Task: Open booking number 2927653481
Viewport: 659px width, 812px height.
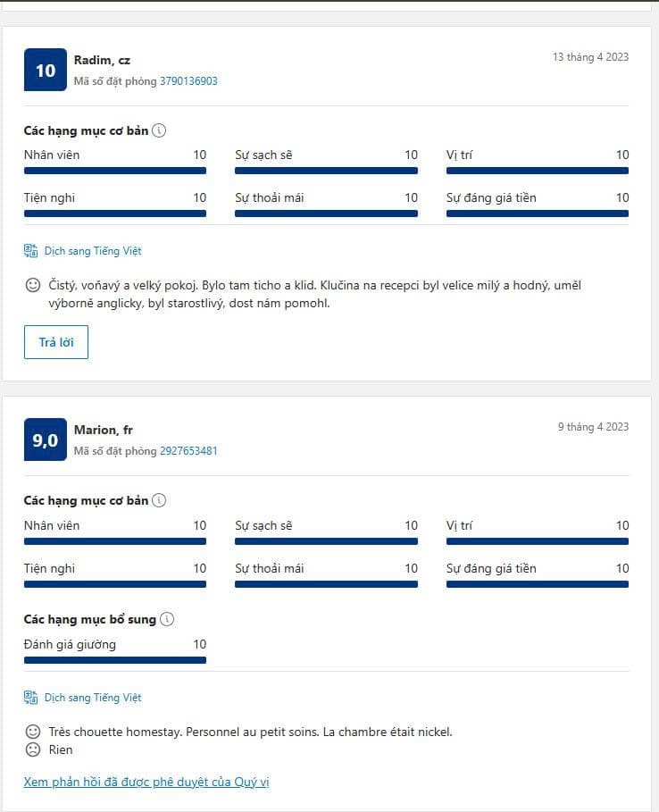Action: click(x=188, y=451)
